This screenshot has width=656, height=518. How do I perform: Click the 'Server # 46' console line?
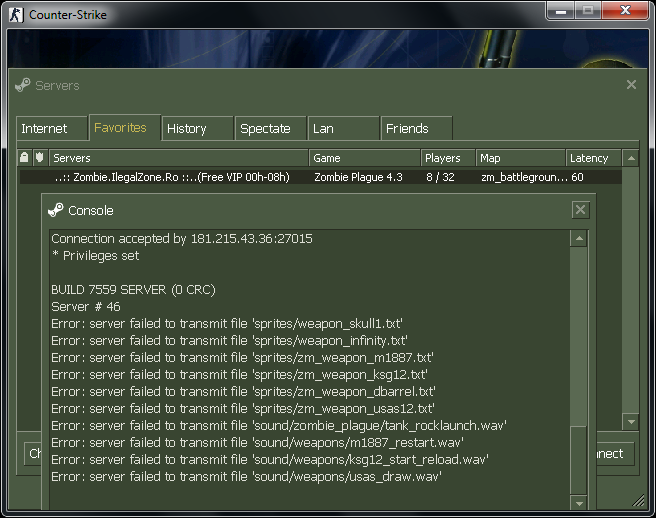tap(86, 307)
